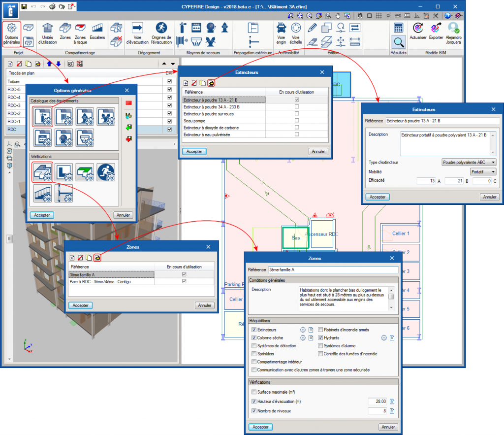Move selected floor plan down with blue arrow
The width and height of the screenshot is (504, 435).
pyautogui.click(x=58, y=64)
